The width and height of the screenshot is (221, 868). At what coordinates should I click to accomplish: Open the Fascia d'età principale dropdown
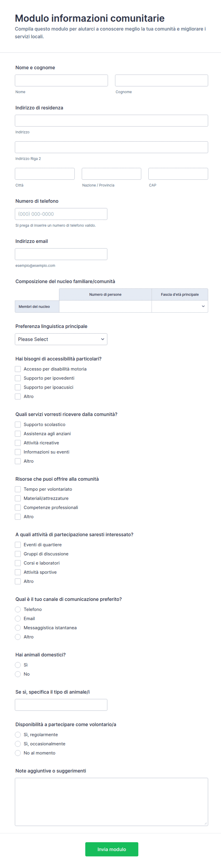point(180,306)
